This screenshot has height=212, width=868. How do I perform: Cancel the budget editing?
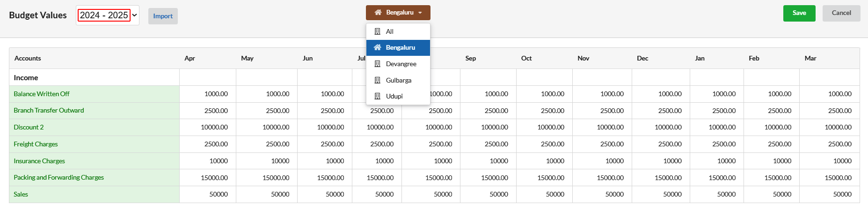841,13
